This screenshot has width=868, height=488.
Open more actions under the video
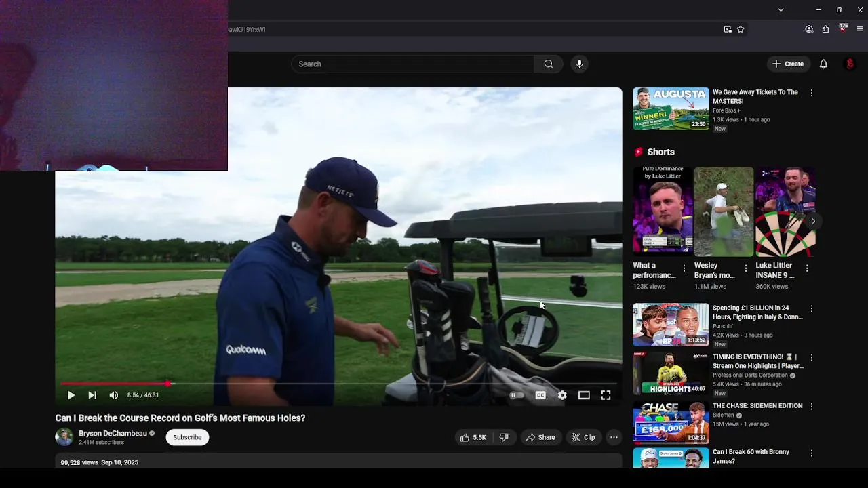click(x=614, y=437)
